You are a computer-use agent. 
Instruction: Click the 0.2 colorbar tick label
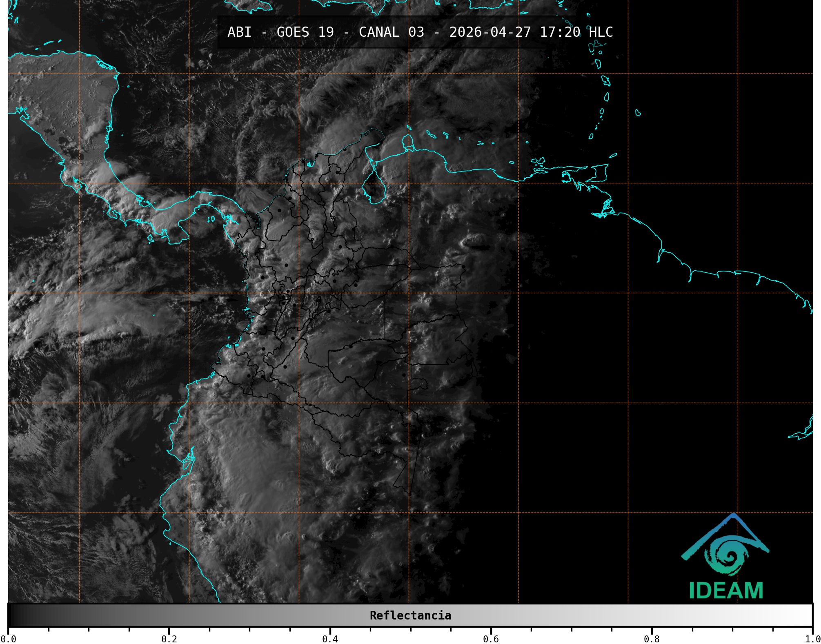point(169,639)
